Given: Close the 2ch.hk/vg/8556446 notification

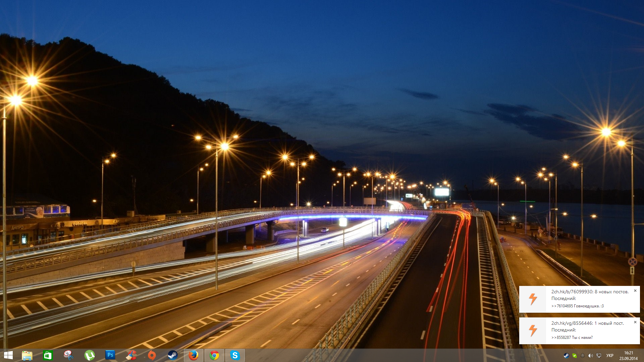Looking at the screenshot, I should click(x=635, y=322).
